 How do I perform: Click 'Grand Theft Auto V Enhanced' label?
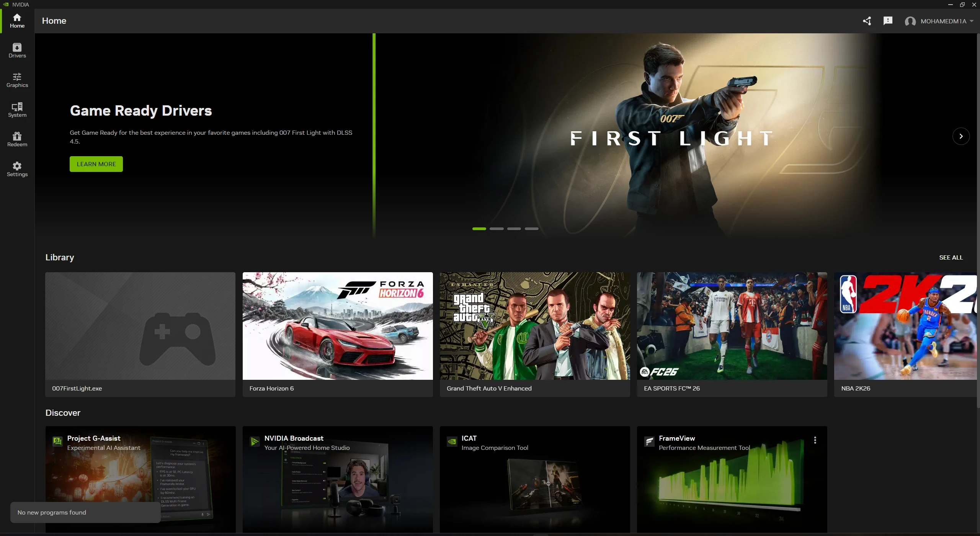click(x=489, y=388)
